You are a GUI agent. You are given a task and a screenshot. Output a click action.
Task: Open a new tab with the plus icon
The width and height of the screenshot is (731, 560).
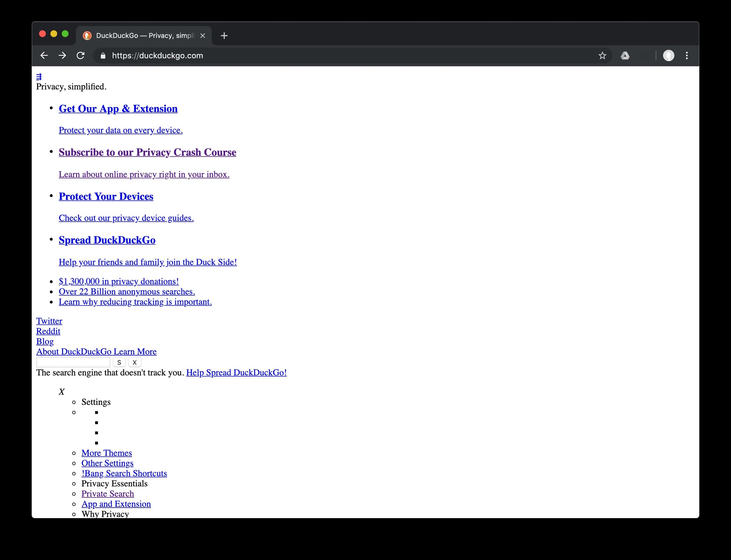click(x=224, y=36)
